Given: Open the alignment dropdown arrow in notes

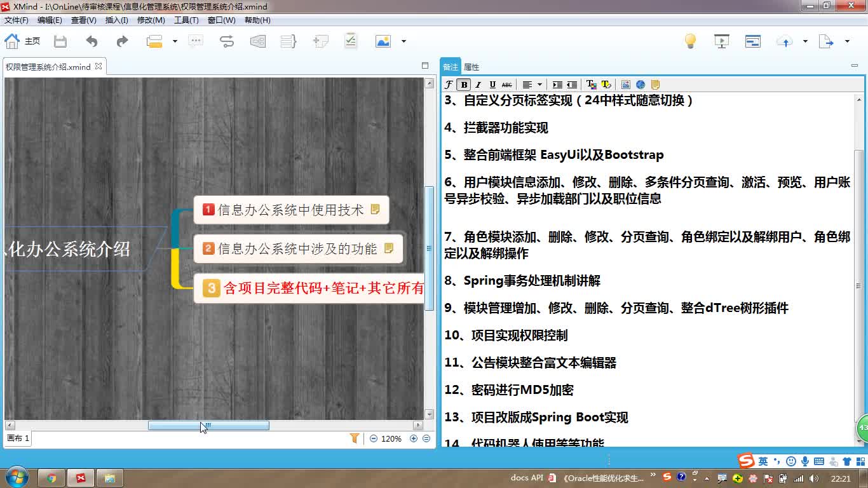Looking at the screenshot, I should pos(539,85).
